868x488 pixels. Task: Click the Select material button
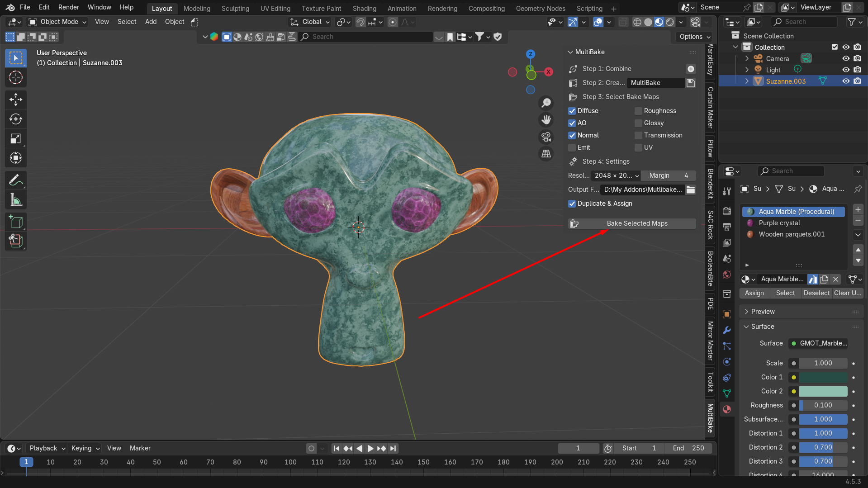[x=786, y=293]
